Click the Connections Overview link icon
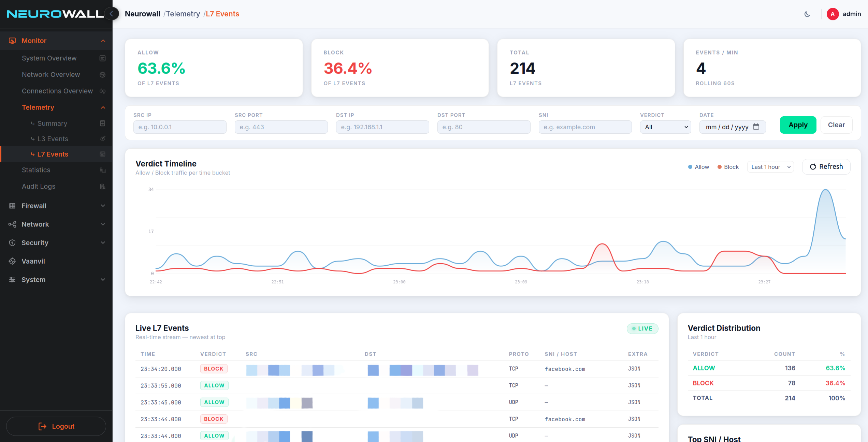The width and height of the screenshot is (868, 442). [102, 91]
